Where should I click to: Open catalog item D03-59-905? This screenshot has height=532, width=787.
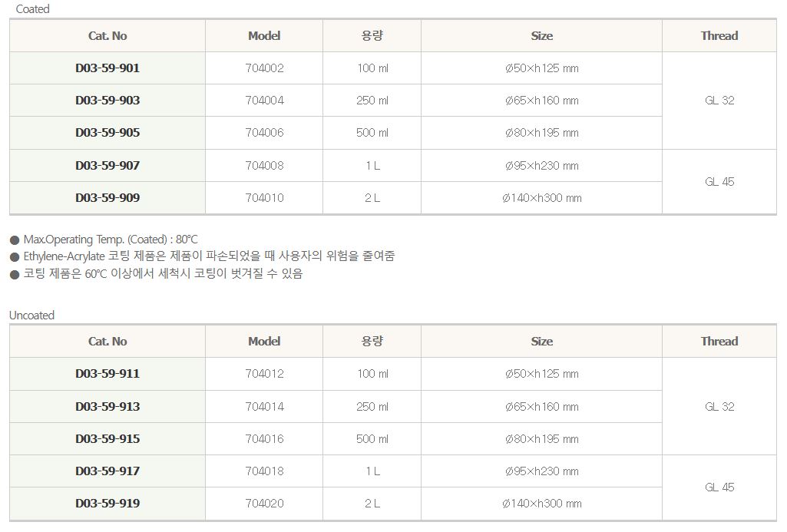(x=107, y=133)
